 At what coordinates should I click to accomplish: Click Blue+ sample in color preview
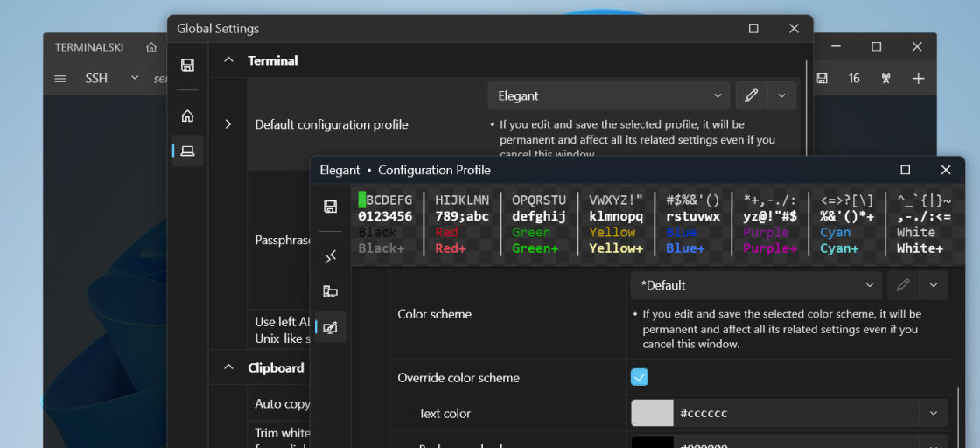pos(685,248)
